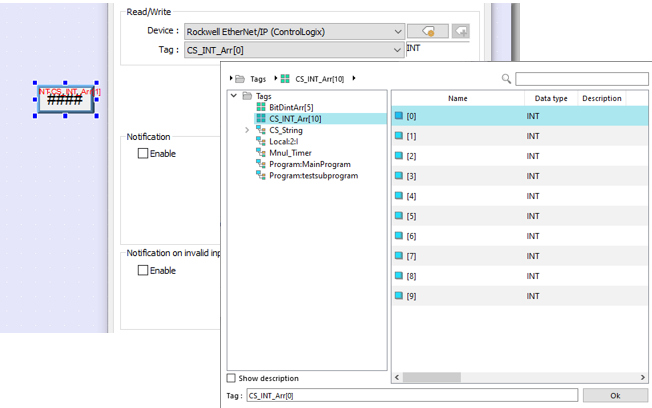
Task: Click the tag icon of row [4]
Action: [x=399, y=195]
